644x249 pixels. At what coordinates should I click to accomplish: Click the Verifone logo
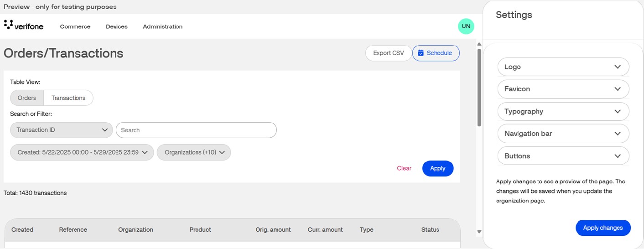[x=23, y=26]
